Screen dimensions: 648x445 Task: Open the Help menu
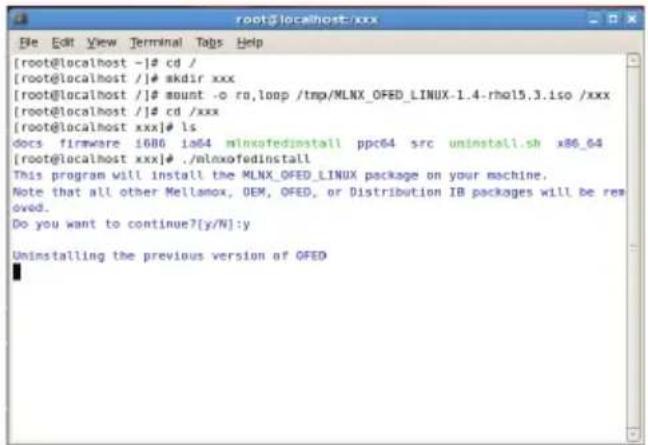[x=250, y=43]
